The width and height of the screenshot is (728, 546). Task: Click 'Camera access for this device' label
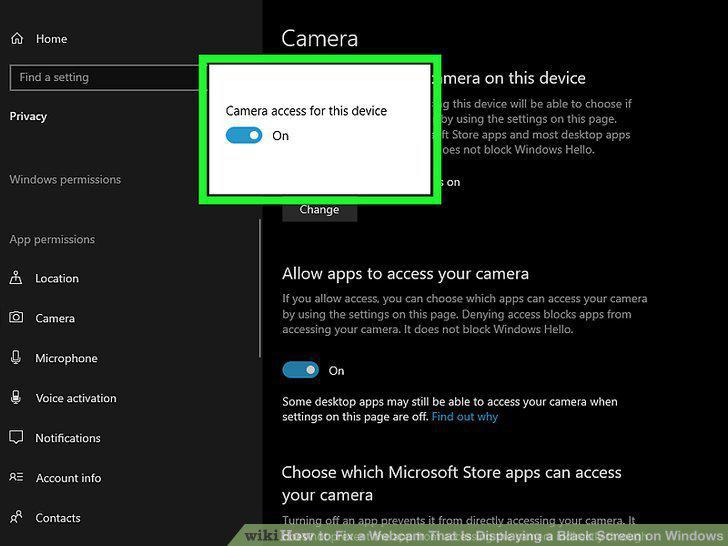306,111
